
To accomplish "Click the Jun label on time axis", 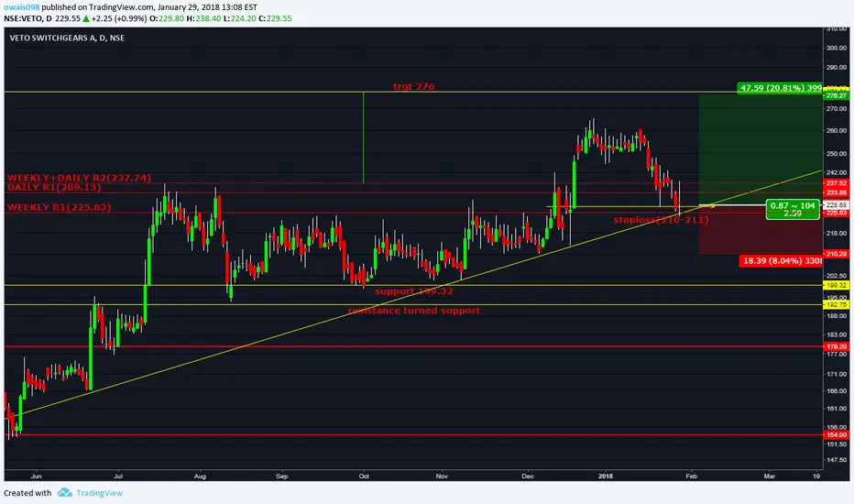I will tap(37, 476).
